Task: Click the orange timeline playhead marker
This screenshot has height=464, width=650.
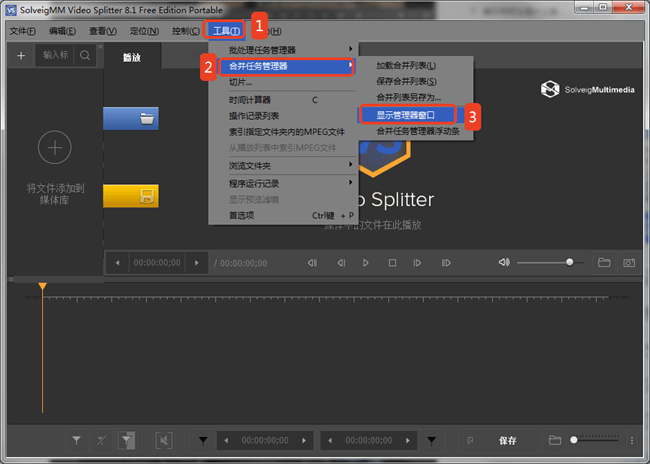Action: coord(42,286)
